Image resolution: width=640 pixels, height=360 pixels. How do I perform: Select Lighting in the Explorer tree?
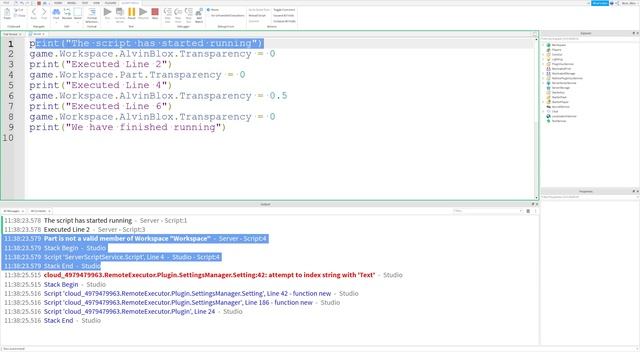pos(557,59)
